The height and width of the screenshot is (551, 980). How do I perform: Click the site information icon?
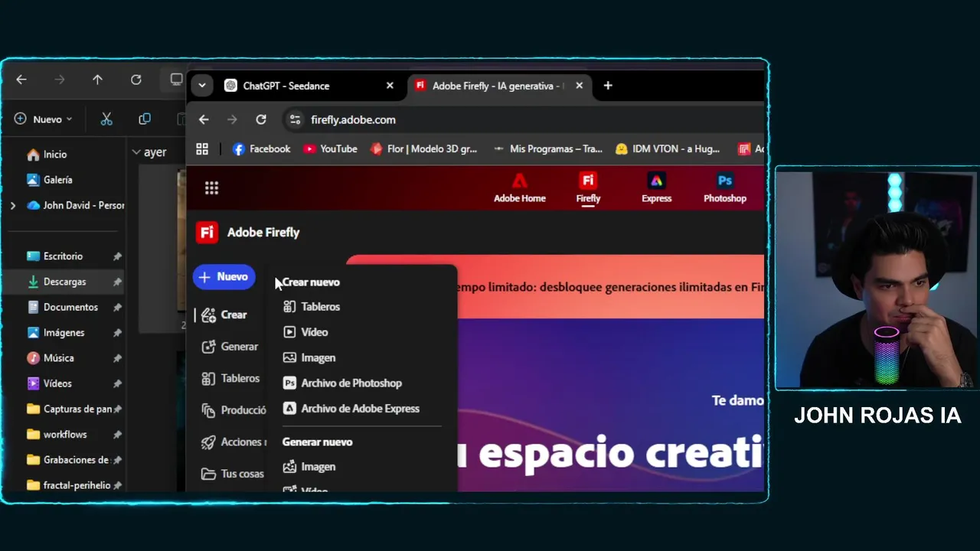click(x=295, y=119)
